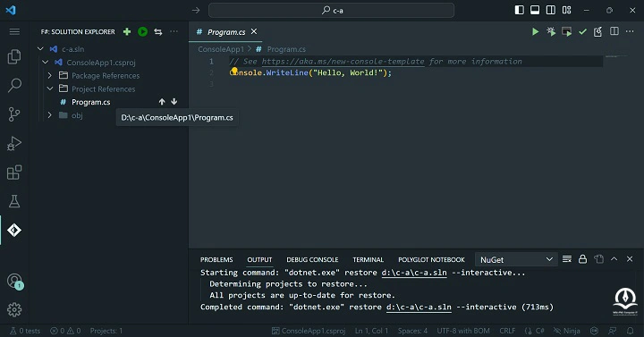Open the Source Control view
This screenshot has width=644, height=337.
(x=14, y=114)
